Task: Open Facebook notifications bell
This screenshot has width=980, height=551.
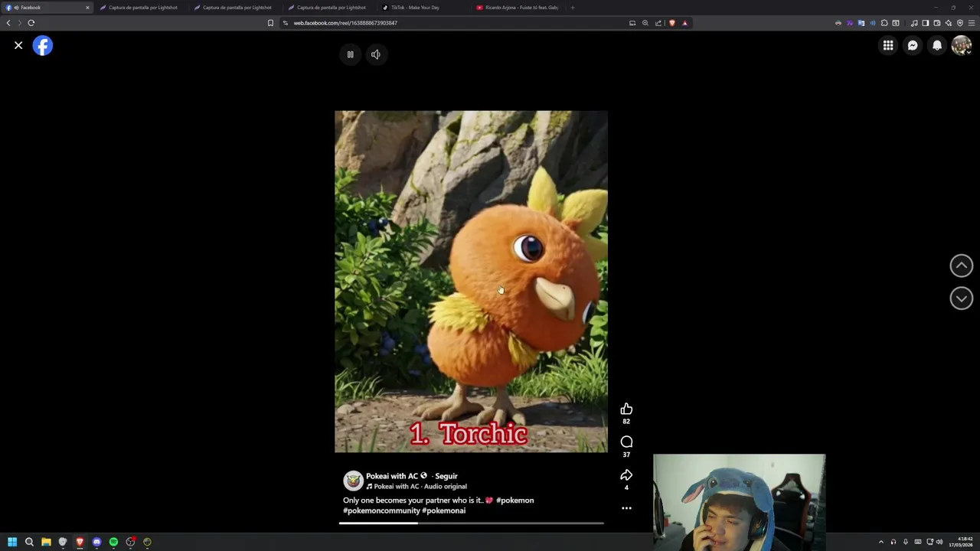Action: tap(937, 46)
